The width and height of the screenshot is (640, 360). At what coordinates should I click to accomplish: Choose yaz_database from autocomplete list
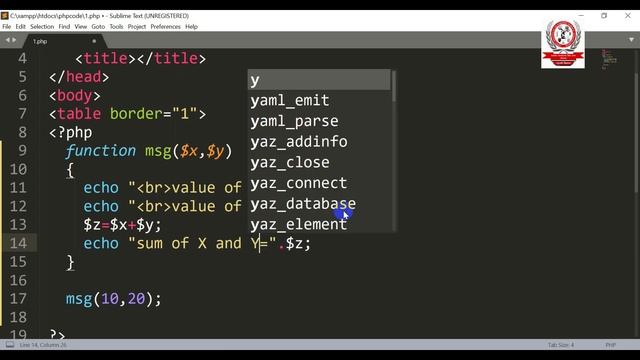tap(319, 204)
